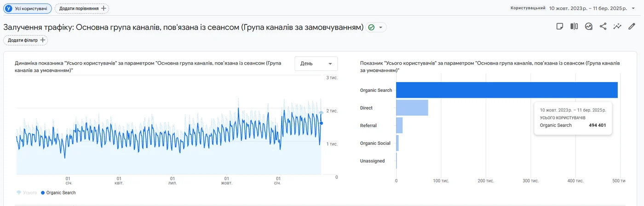Screen dimensions: 644x206
Task: Click the tooltip value '494 401'
Action: coord(597,125)
